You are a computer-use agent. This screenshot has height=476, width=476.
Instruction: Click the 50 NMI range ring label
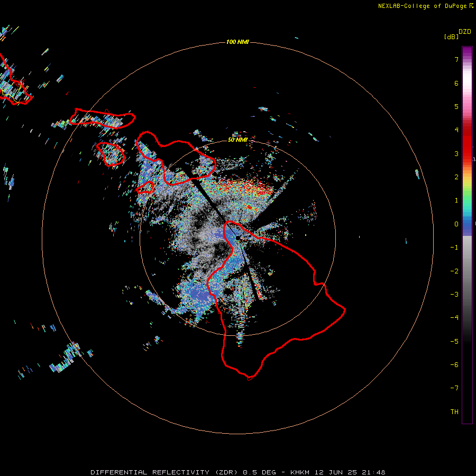pos(237,140)
